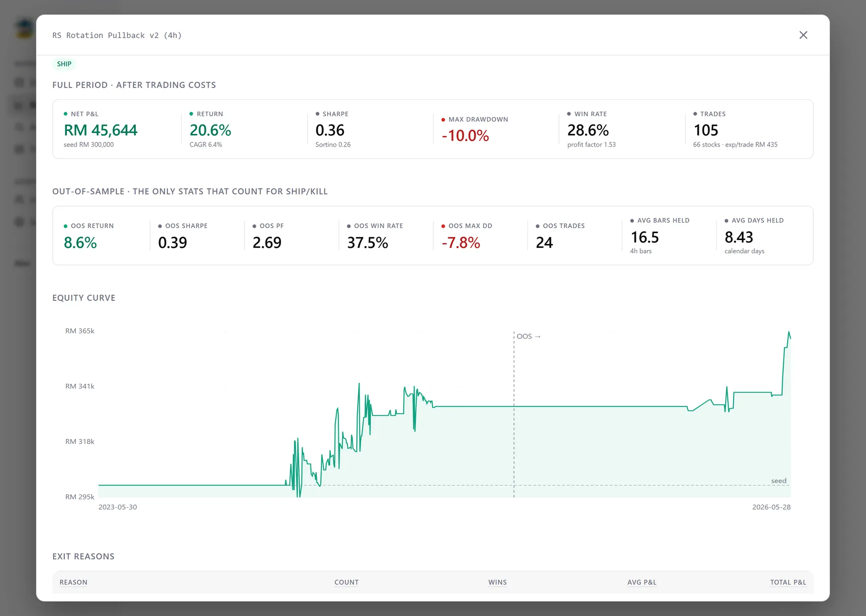
Task: Select the OOS PF value 2.69
Action: pos(267,243)
